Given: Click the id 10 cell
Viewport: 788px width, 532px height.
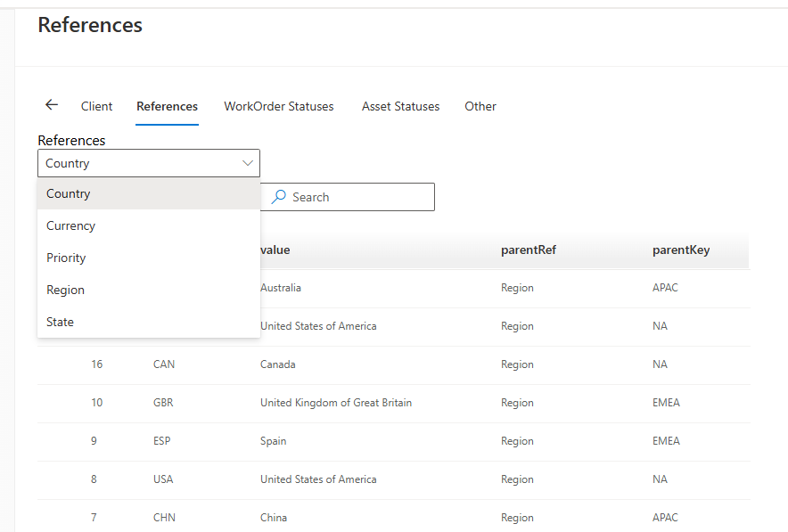Looking at the screenshot, I should tap(96, 403).
